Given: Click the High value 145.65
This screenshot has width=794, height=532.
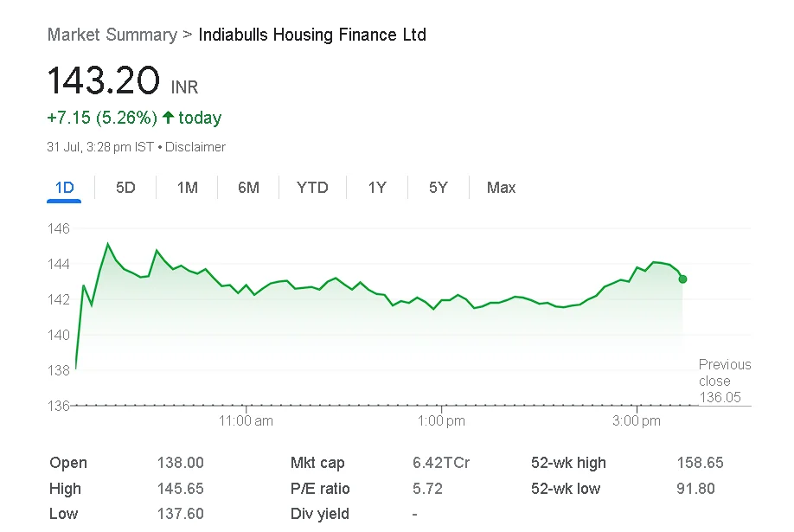Looking at the screenshot, I should [180, 489].
